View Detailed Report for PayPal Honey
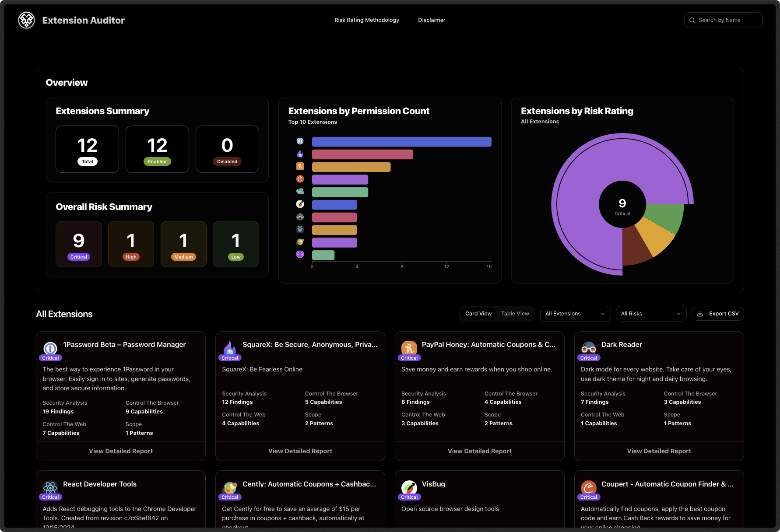780x532 pixels. click(480, 451)
